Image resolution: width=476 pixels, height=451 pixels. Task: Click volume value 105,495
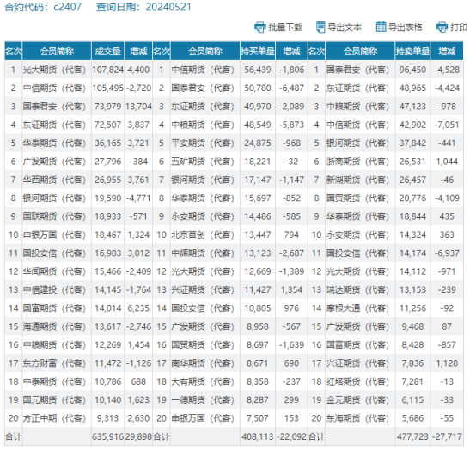107,88
